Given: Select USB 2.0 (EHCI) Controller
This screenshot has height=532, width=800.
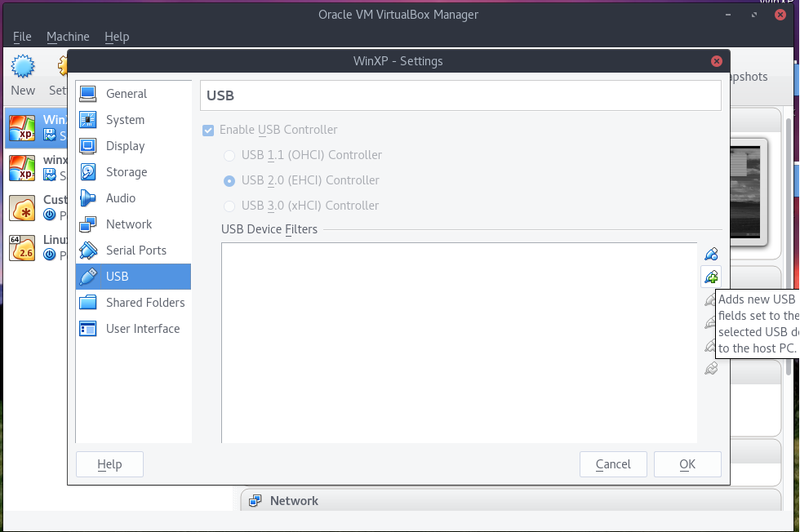Looking at the screenshot, I should click(229, 181).
